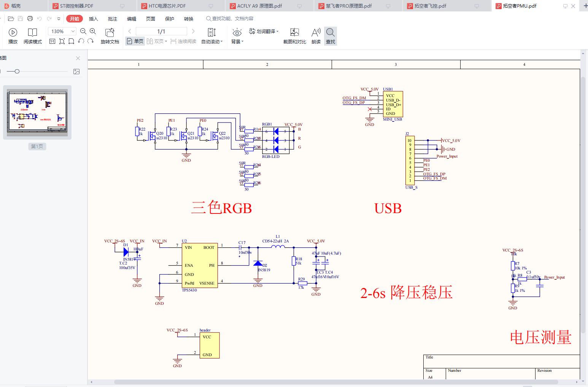This screenshot has height=387, width=588.
Task: Select the page 1 thumbnail in sidebar
Action: tap(37, 112)
